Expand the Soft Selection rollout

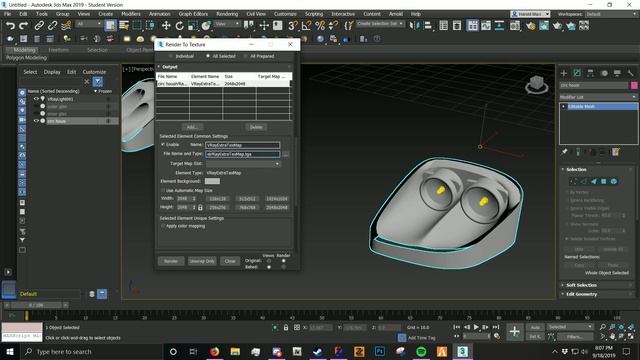(581, 285)
